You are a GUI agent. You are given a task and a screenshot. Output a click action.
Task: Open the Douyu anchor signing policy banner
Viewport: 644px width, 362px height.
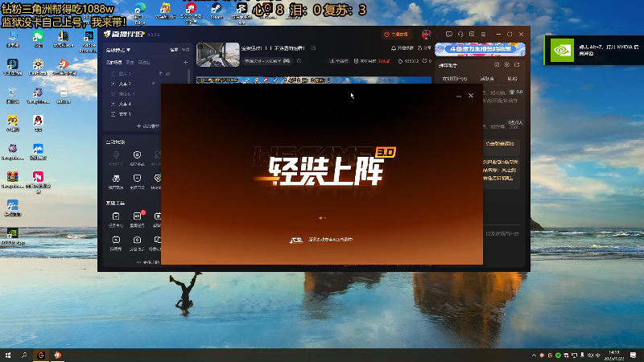[480, 49]
